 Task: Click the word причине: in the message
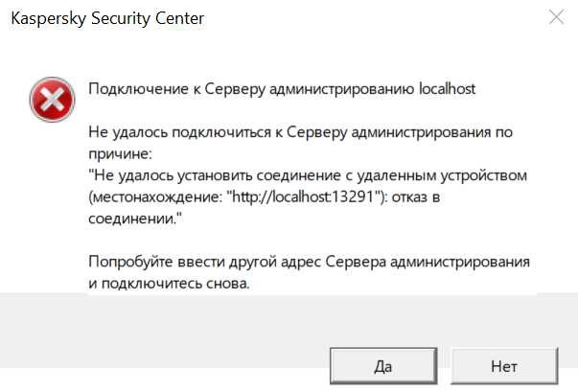[120, 154]
